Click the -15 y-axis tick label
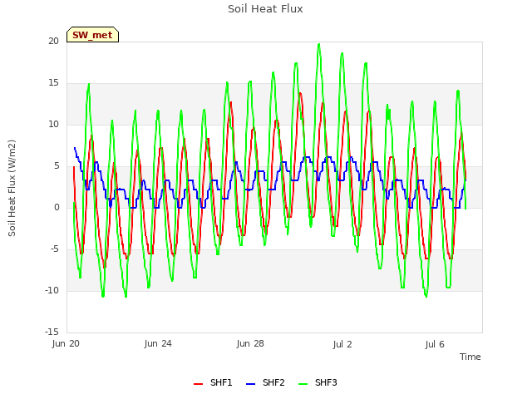532x399 pixels. click(x=52, y=332)
